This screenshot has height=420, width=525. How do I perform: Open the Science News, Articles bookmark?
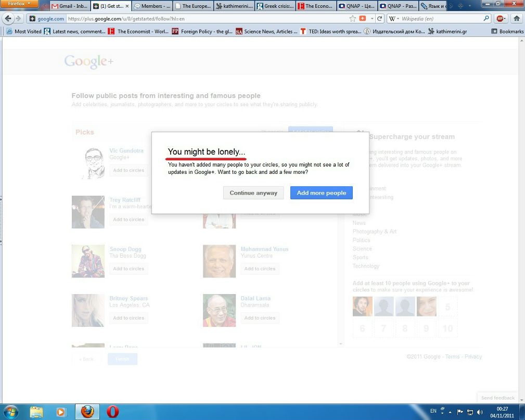266,31
